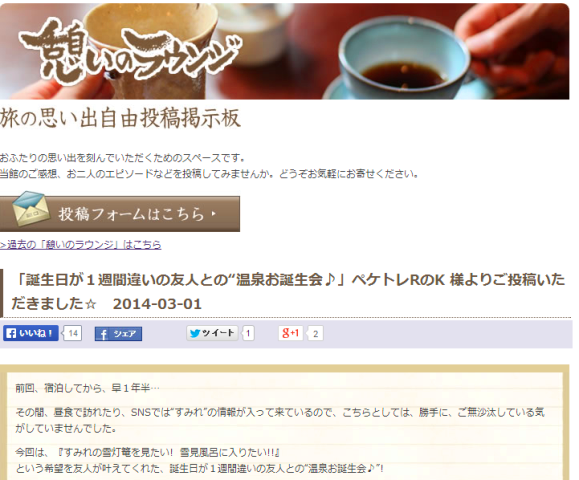
Task: Click the Facebook シェア share button
Action: click(x=118, y=334)
